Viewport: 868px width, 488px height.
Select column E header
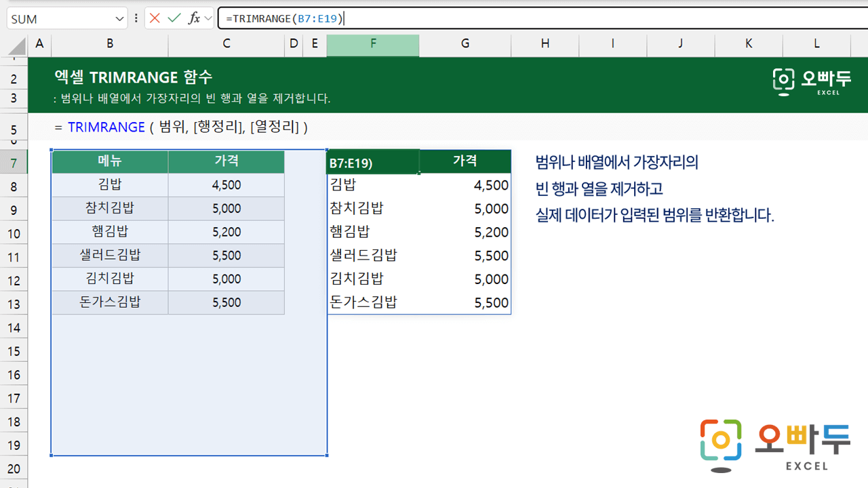click(x=315, y=43)
